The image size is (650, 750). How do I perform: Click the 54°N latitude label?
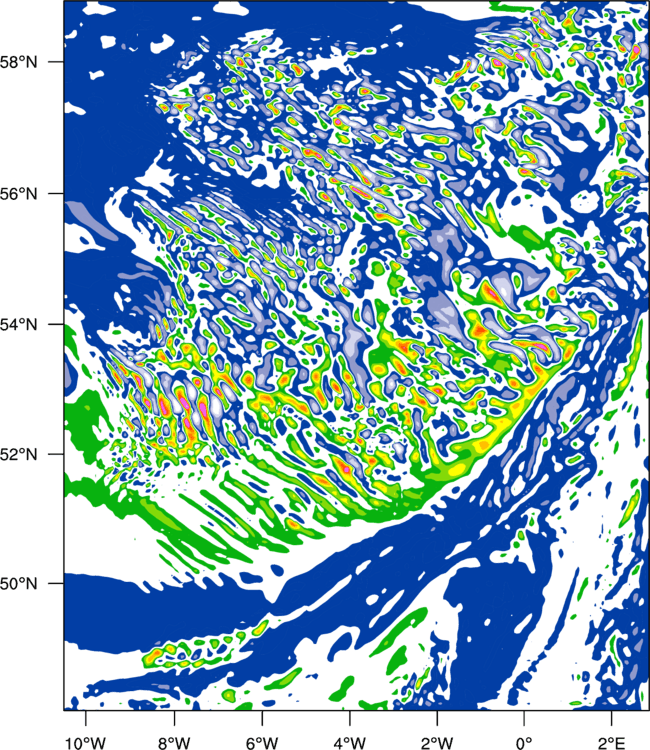click(19, 325)
